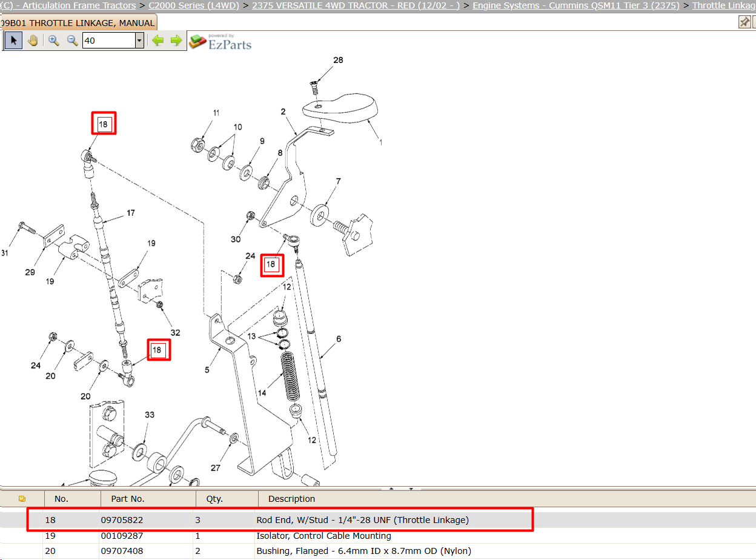The image size is (756, 560).
Task: Select Isolator, Control Cable Mounting row
Action: (323, 536)
